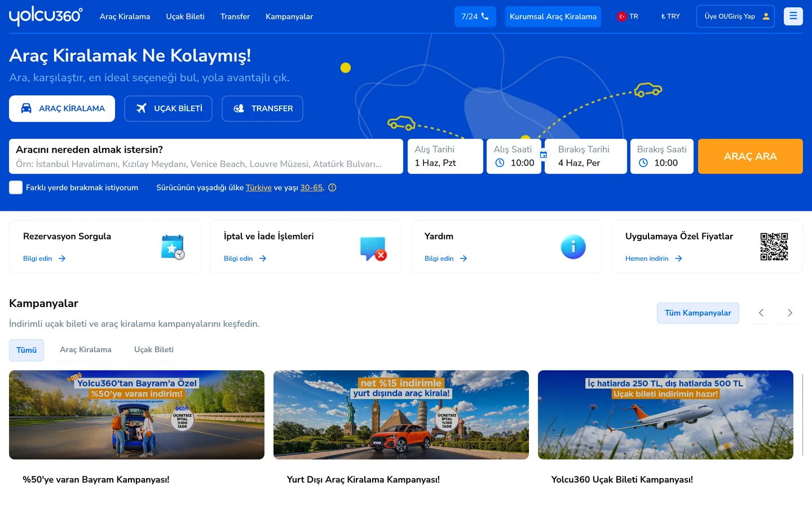The width and height of the screenshot is (812, 508).
Task: Open the Yurt Dışı car rental banner
Action: [401, 415]
